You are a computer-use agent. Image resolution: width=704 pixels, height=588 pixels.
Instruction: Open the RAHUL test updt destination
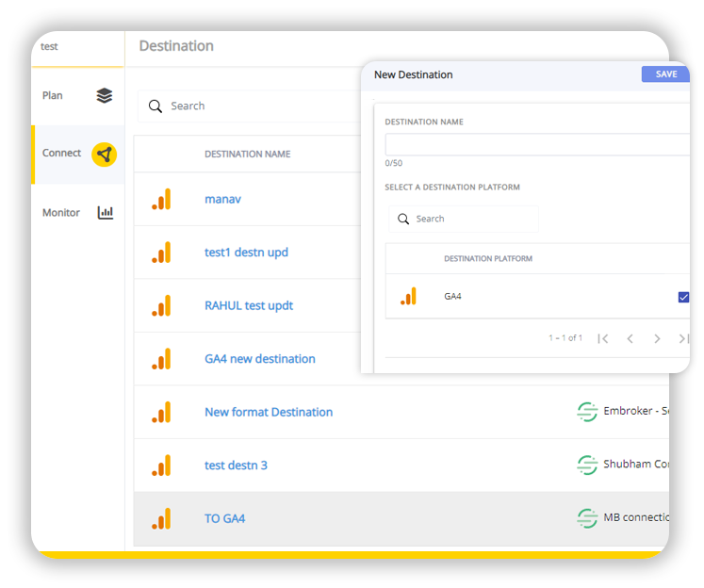coord(247,306)
